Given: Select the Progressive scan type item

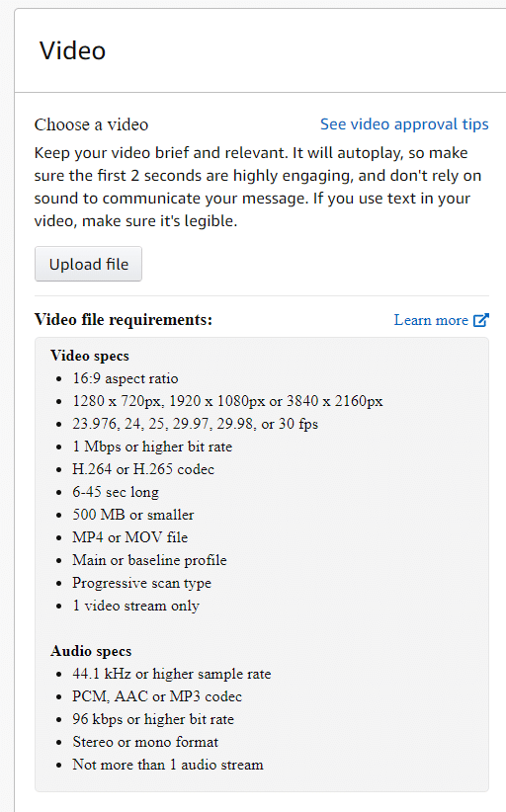Looking at the screenshot, I should (x=142, y=583).
